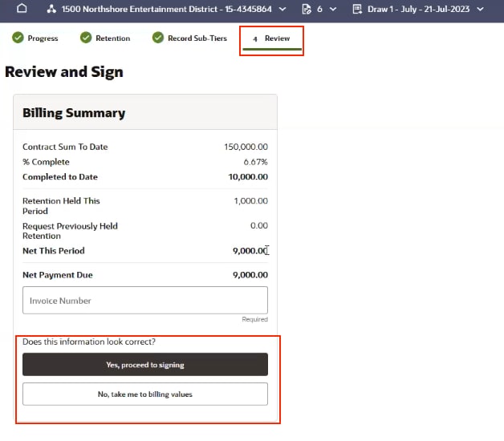
Task: Open the dropdown arrow next to 6
Action: pyautogui.click(x=332, y=9)
